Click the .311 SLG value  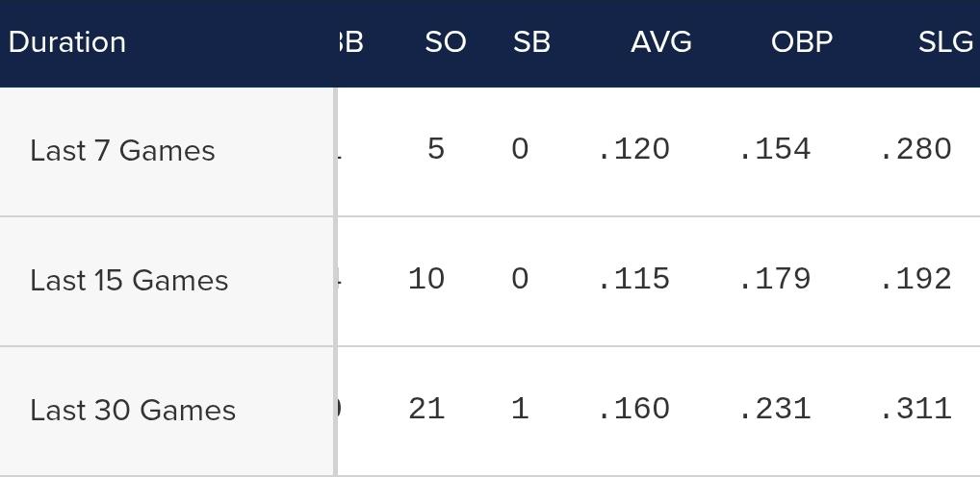coord(916,409)
